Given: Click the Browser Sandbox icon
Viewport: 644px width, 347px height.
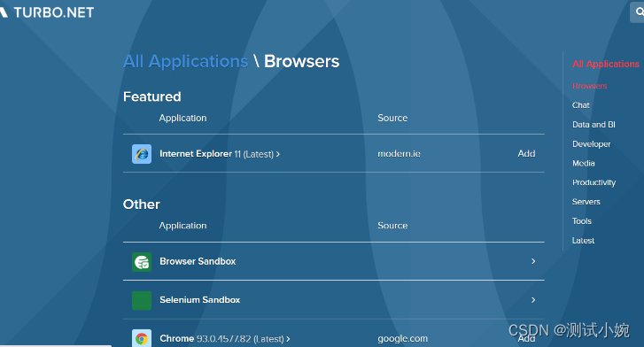Looking at the screenshot, I should (x=142, y=262).
